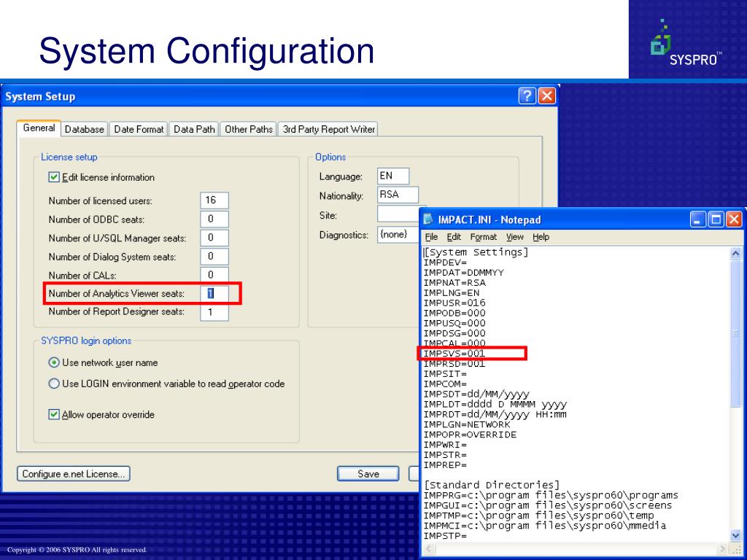Click the Notepad vertical scrollbar down arrow
Viewport: 747px width, 560px height.
coord(735,535)
